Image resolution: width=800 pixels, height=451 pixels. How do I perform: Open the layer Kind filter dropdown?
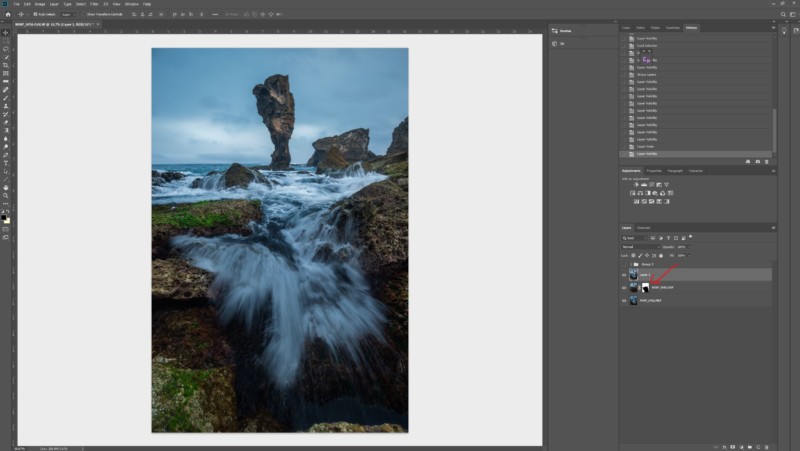tap(634, 238)
